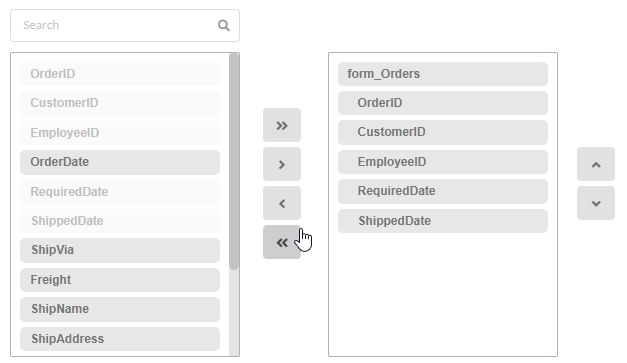This screenshot has width=627, height=363.
Task: Click the move selected right chevron button
Action: pos(282,164)
